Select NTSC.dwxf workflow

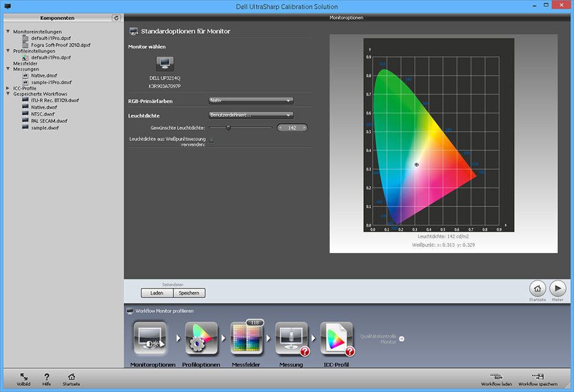(x=42, y=114)
